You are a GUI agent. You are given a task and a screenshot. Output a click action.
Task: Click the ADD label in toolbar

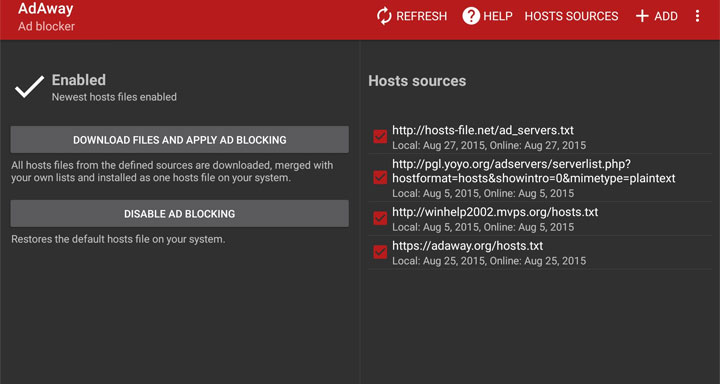(666, 16)
